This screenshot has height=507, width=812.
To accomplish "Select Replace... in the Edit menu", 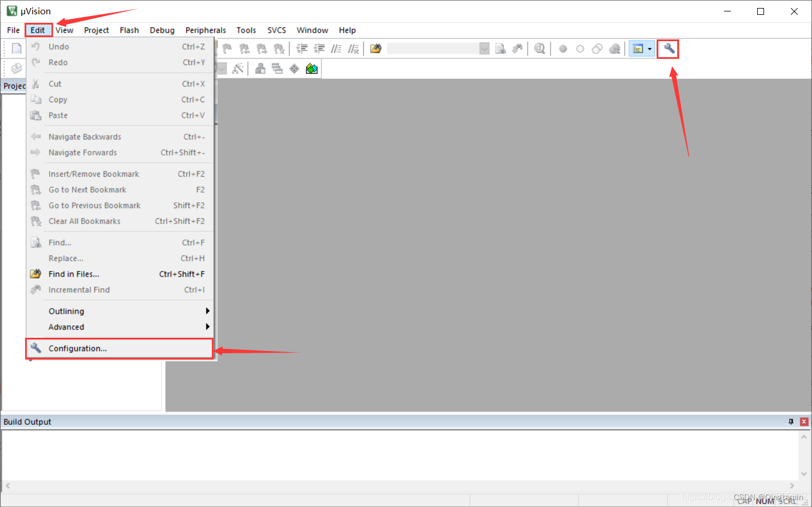I will 120,258.
